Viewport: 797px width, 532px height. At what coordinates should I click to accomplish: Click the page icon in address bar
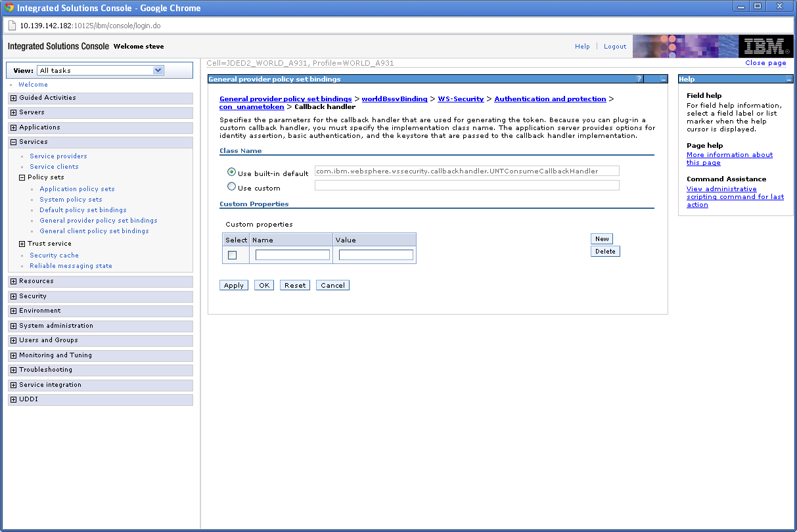coord(11,26)
